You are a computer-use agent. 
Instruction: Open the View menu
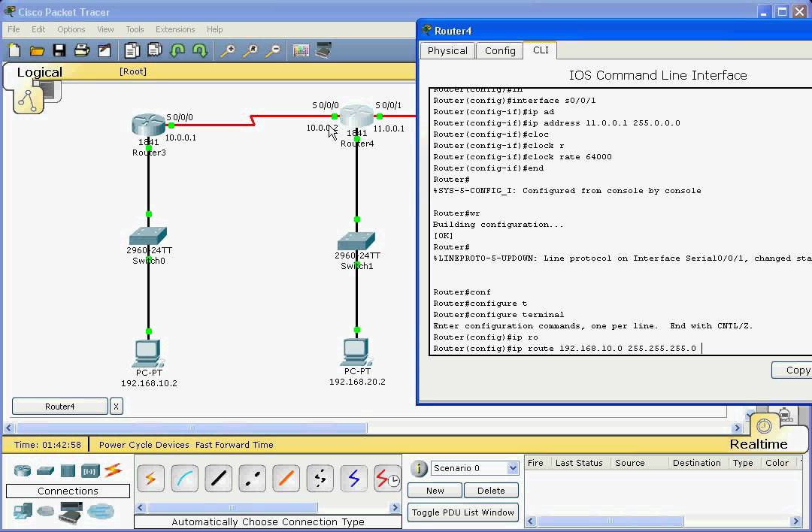tap(105, 29)
